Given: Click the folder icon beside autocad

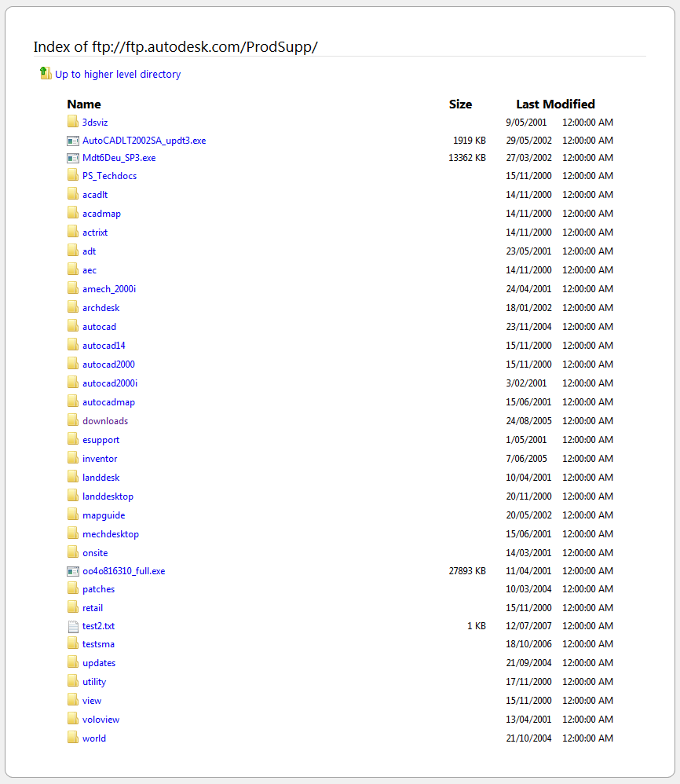Looking at the screenshot, I should point(73,326).
